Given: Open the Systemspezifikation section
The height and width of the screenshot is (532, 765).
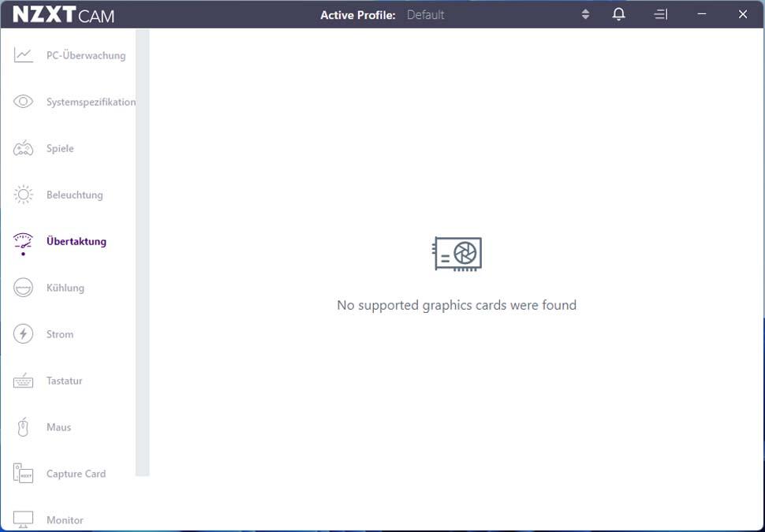Looking at the screenshot, I should tap(91, 102).
